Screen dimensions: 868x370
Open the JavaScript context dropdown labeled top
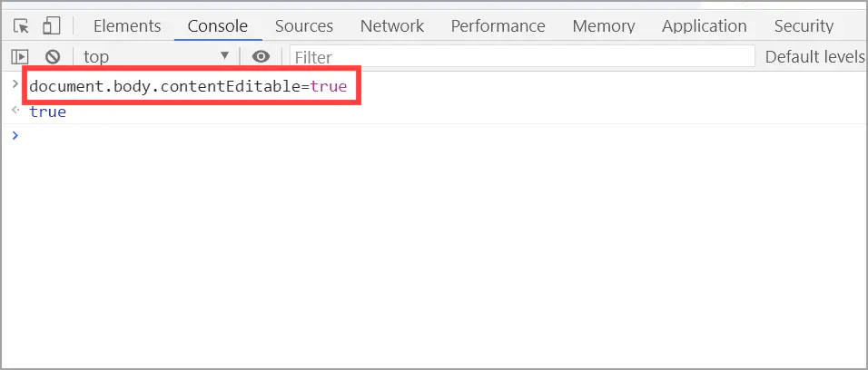coord(156,57)
